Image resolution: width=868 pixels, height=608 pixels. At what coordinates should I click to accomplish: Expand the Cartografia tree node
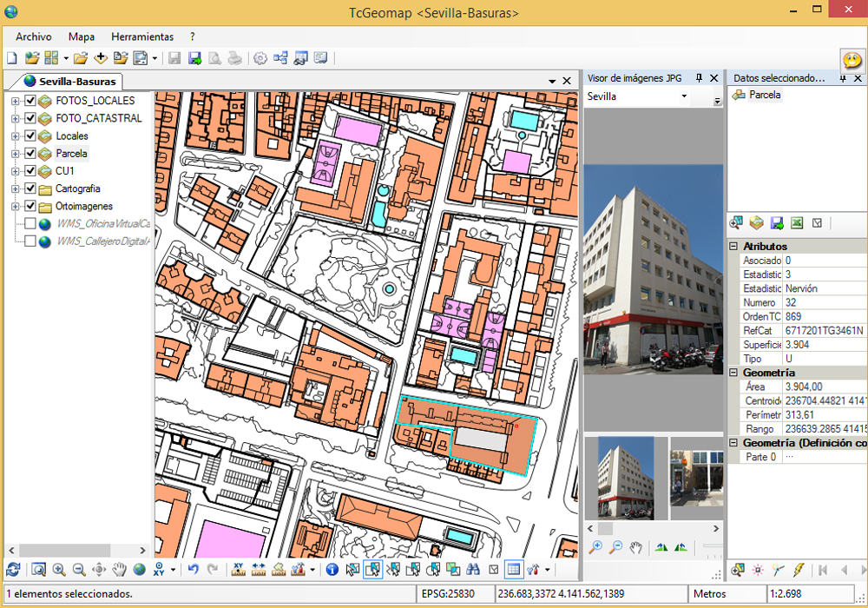coord(16,188)
